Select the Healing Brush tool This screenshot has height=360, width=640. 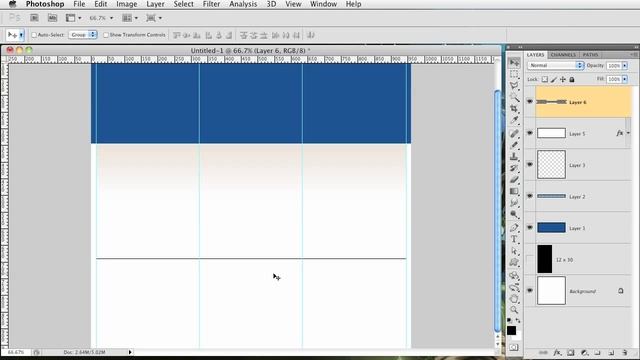click(514, 133)
